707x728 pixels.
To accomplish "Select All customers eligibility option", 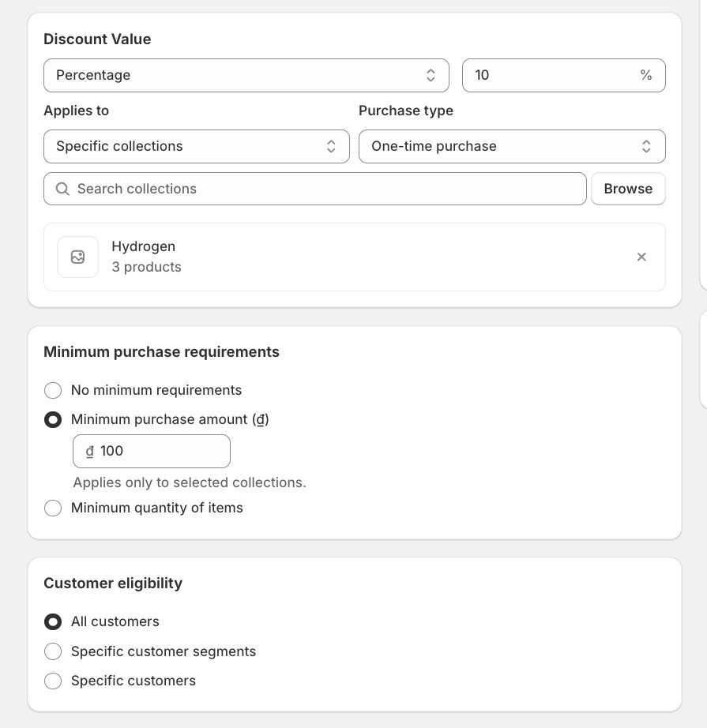I will (x=53, y=622).
